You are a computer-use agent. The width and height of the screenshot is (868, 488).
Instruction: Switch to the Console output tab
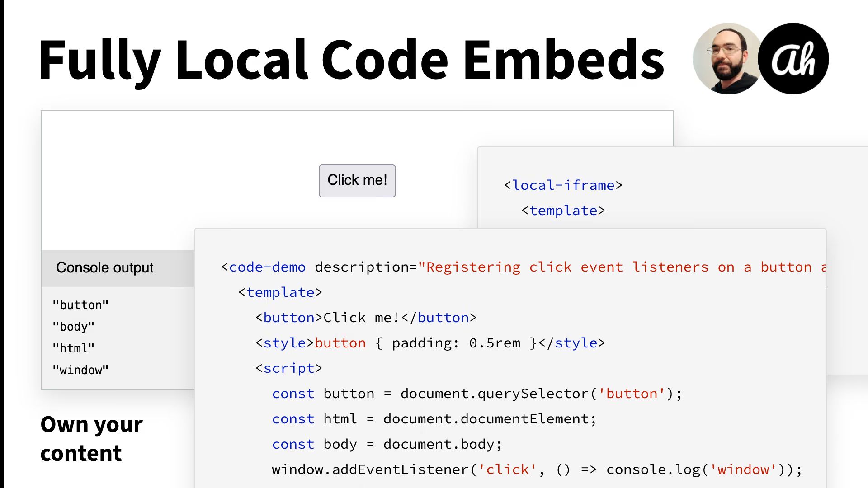click(104, 267)
